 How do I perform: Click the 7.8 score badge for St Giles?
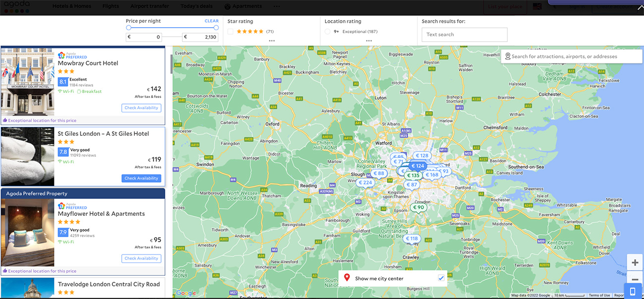(x=63, y=152)
